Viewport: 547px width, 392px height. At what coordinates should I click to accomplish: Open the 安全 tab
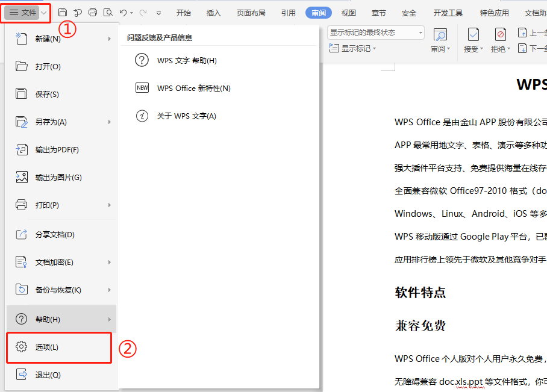pyautogui.click(x=409, y=13)
